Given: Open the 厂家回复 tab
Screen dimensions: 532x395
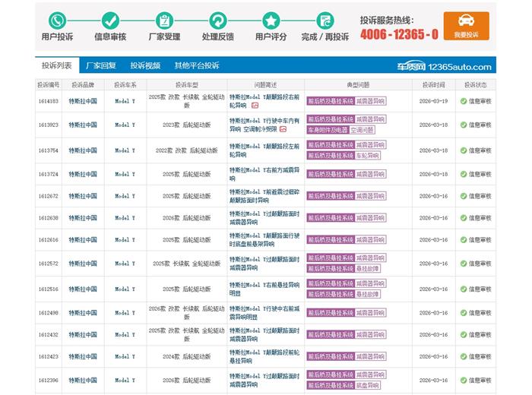Looking at the screenshot, I should coord(100,66).
